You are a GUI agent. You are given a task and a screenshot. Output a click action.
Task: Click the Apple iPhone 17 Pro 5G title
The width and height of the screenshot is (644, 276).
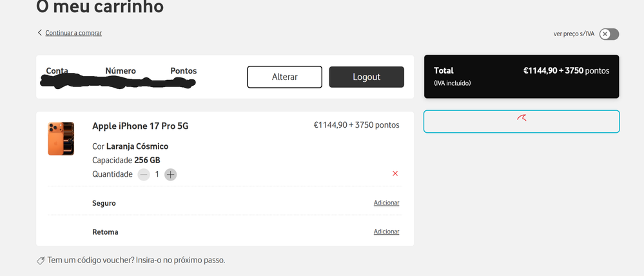coord(140,125)
